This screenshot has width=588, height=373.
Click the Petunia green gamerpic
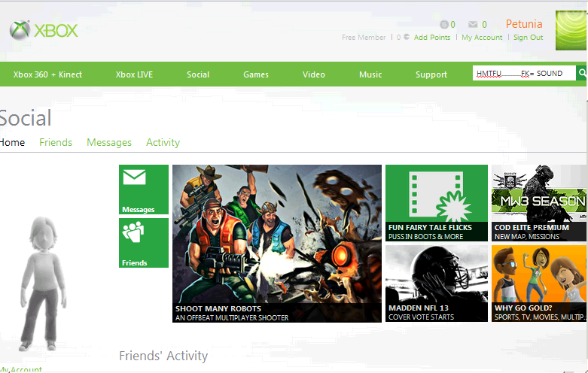click(x=571, y=30)
